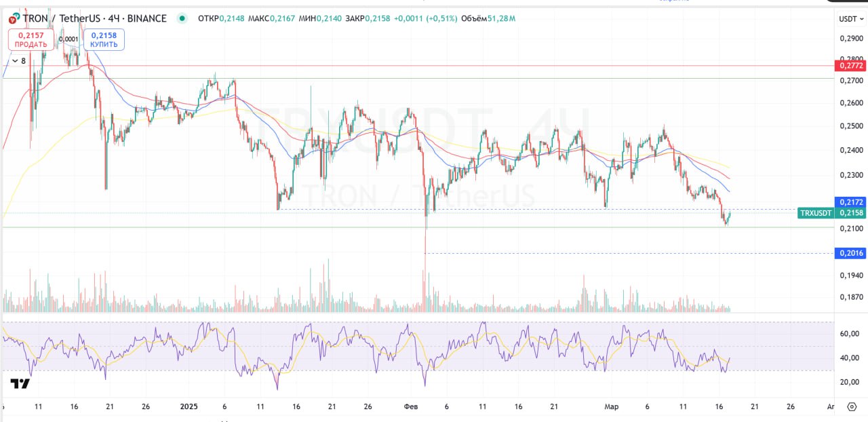Click the TradingView logo in the corner

(20, 384)
